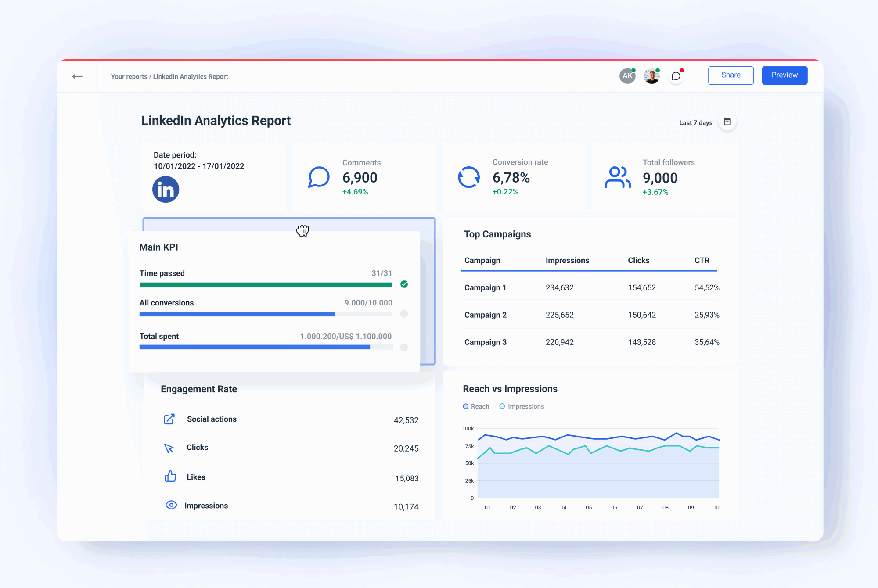The width and height of the screenshot is (878, 588).
Task: Click the AK avatar in the top bar
Action: click(627, 75)
